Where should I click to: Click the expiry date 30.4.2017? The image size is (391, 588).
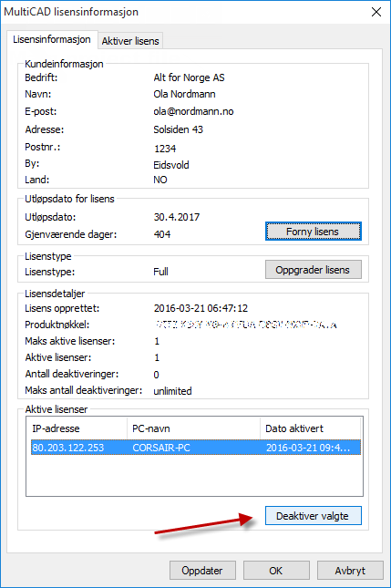(x=177, y=217)
